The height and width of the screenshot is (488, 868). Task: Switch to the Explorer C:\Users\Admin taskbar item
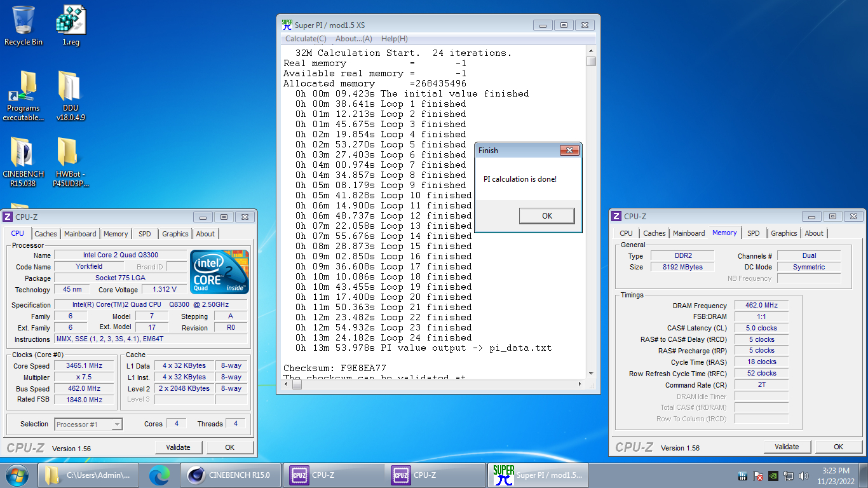coord(88,475)
